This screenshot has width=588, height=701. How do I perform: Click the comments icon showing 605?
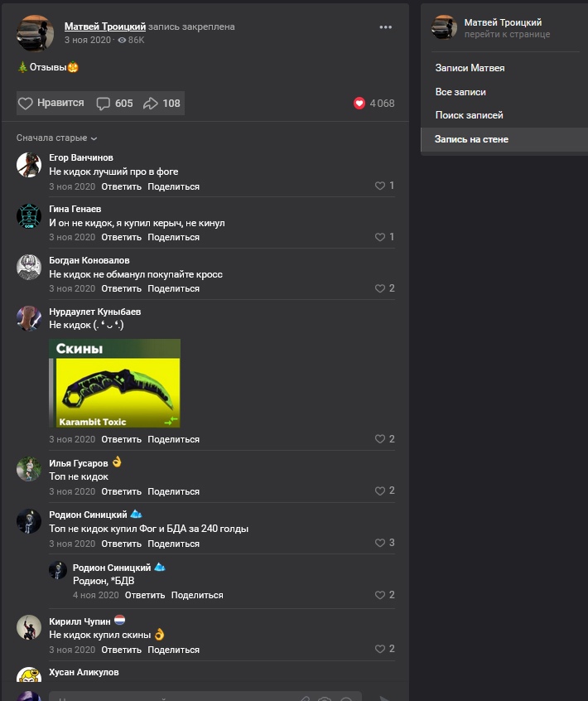coord(104,104)
